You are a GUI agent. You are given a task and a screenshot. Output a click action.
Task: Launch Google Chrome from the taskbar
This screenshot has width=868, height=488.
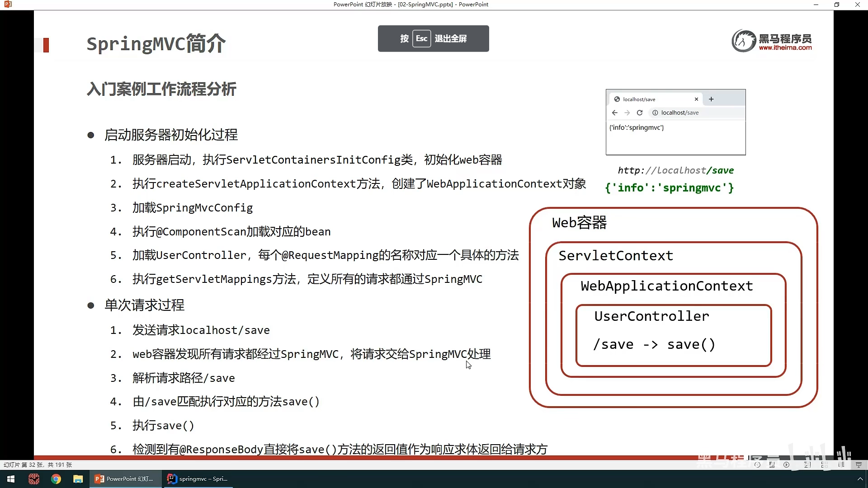tap(56, 479)
